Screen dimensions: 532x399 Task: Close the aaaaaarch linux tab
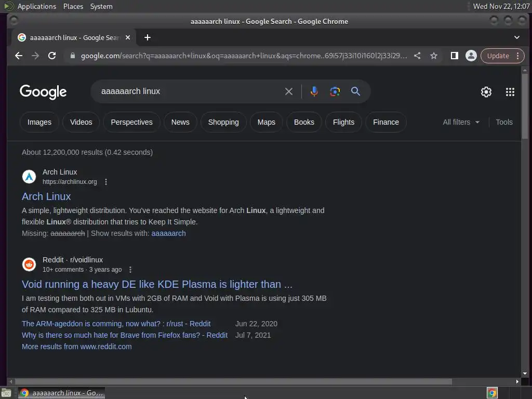pyautogui.click(x=128, y=37)
